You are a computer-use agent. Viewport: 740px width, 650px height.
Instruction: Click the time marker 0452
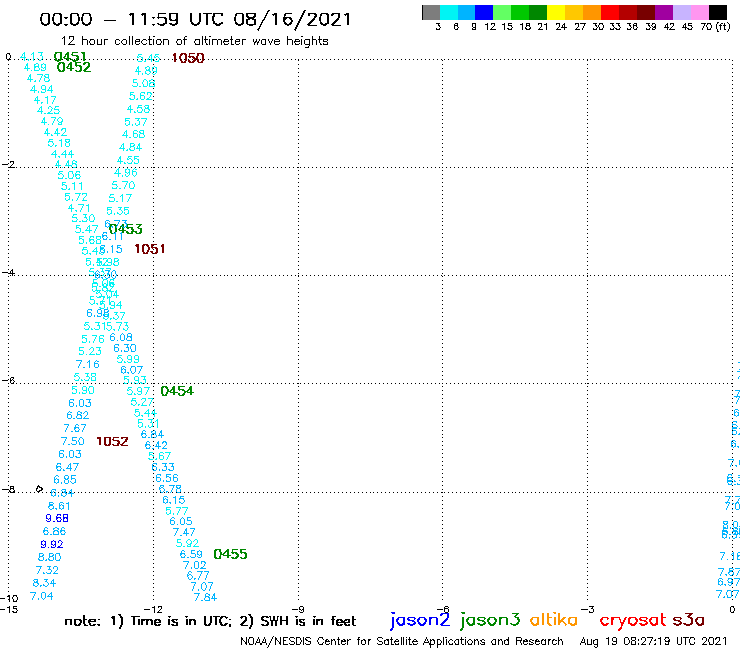coord(74,68)
